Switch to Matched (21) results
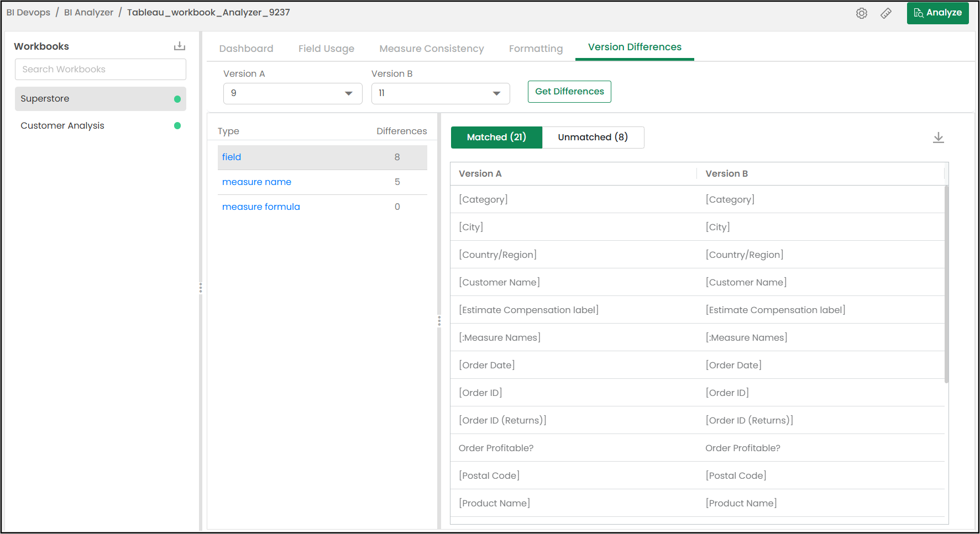The height and width of the screenshot is (534, 980). [496, 138]
